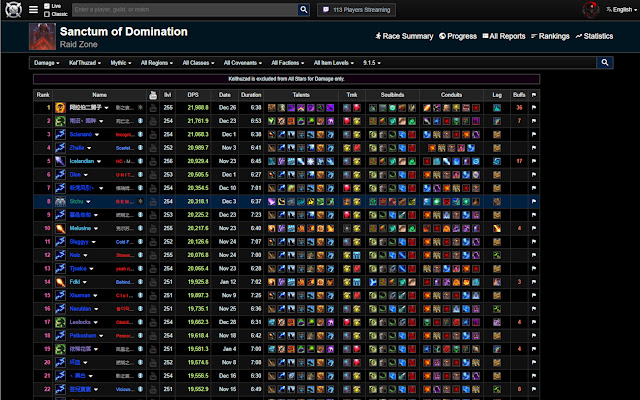Click the Warcraft Logs site logo
This screenshot has width=640, height=400.
click(13, 10)
